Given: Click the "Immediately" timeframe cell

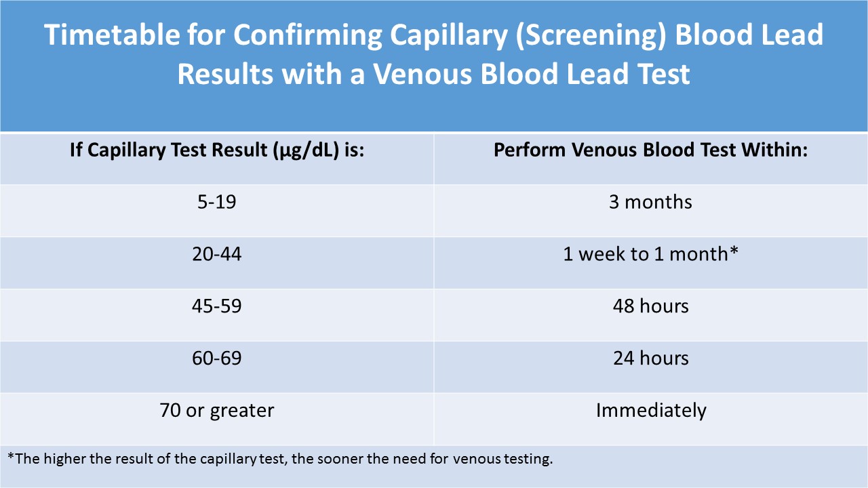Looking at the screenshot, I should point(650,410).
